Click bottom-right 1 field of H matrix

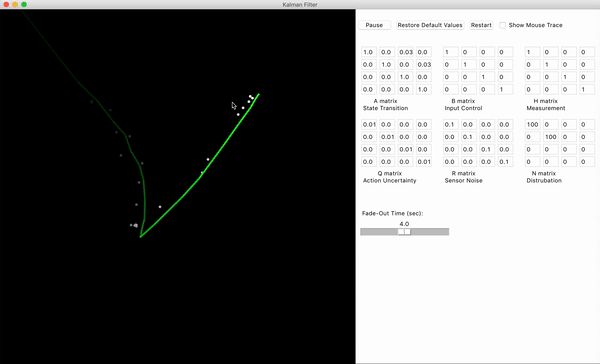click(x=587, y=89)
